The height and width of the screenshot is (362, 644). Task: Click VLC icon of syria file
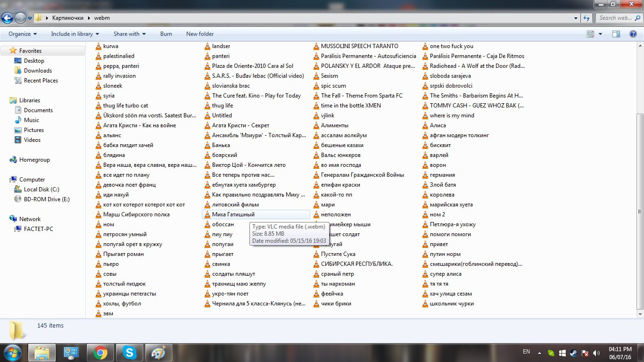pos(98,96)
